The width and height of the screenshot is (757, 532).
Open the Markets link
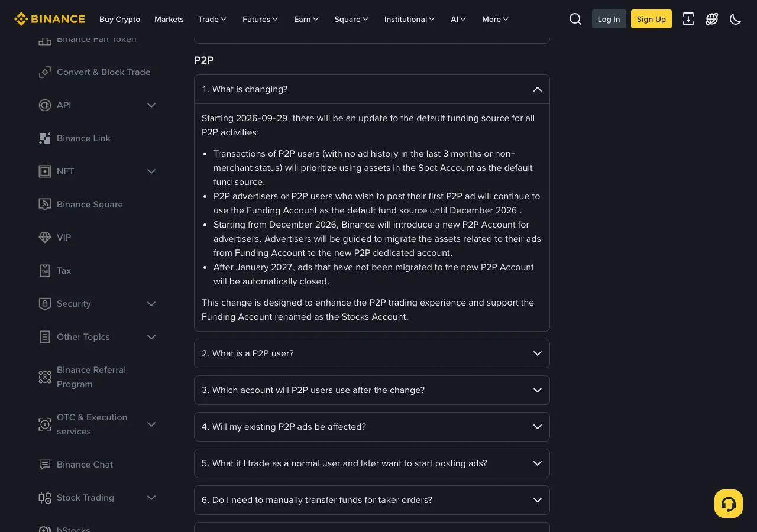pyautogui.click(x=169, y=19)
